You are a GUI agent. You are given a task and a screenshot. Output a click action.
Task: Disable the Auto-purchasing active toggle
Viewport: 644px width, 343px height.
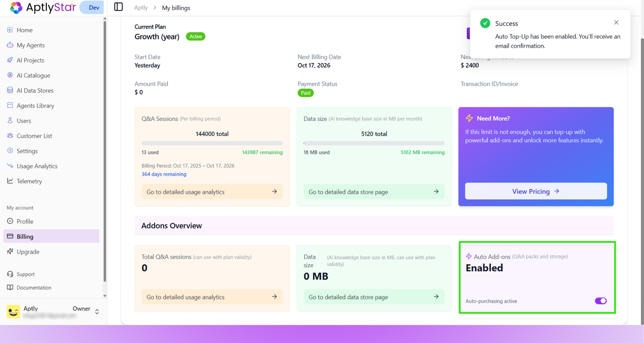(600, 301)
